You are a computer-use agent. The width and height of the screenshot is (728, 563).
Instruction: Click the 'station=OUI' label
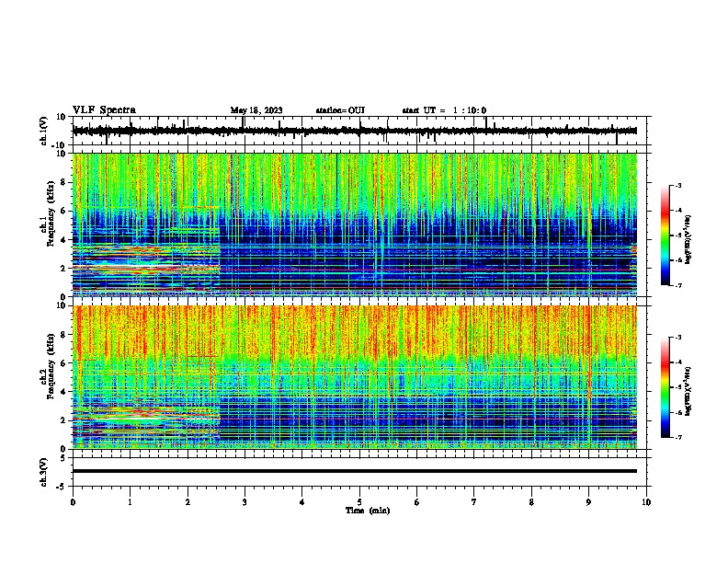click(x=340, y=110)
